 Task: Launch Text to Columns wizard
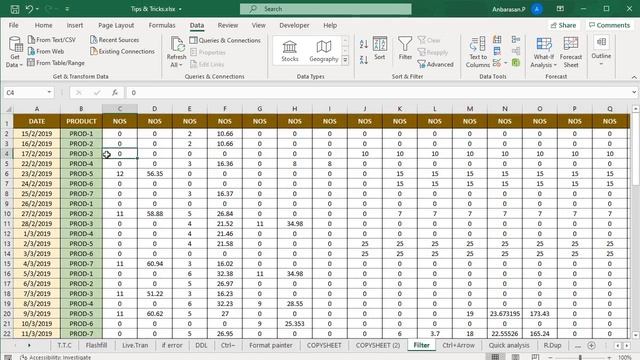point(478,52)
